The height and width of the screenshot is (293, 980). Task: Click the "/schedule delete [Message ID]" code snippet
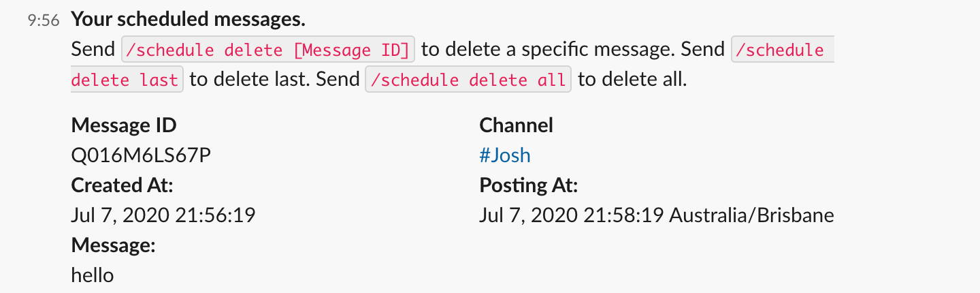point(267,50)
